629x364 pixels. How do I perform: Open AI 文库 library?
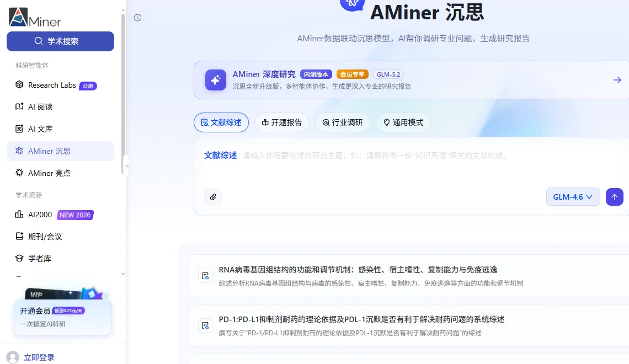[60, 129]
